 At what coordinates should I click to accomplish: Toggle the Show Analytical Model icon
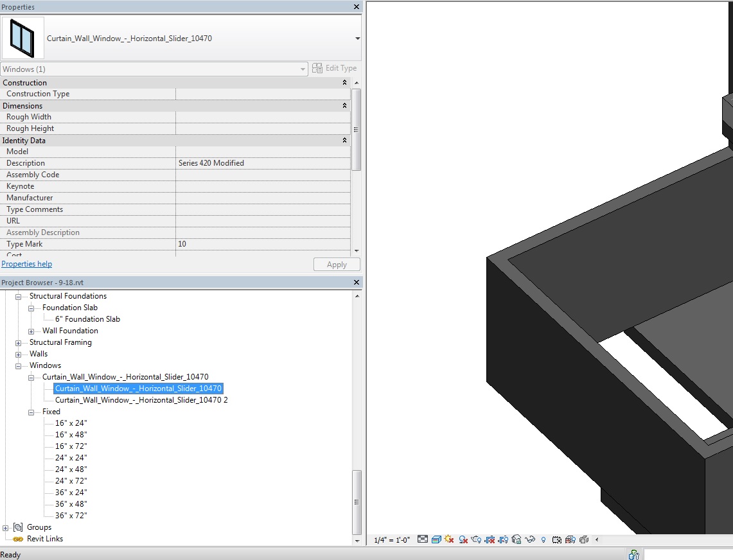(x=570, y=539)
